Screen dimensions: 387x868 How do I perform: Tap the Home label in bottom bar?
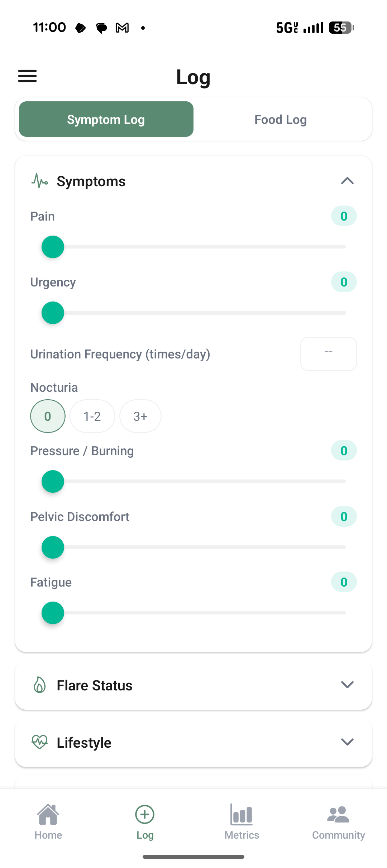click(48, 835)
